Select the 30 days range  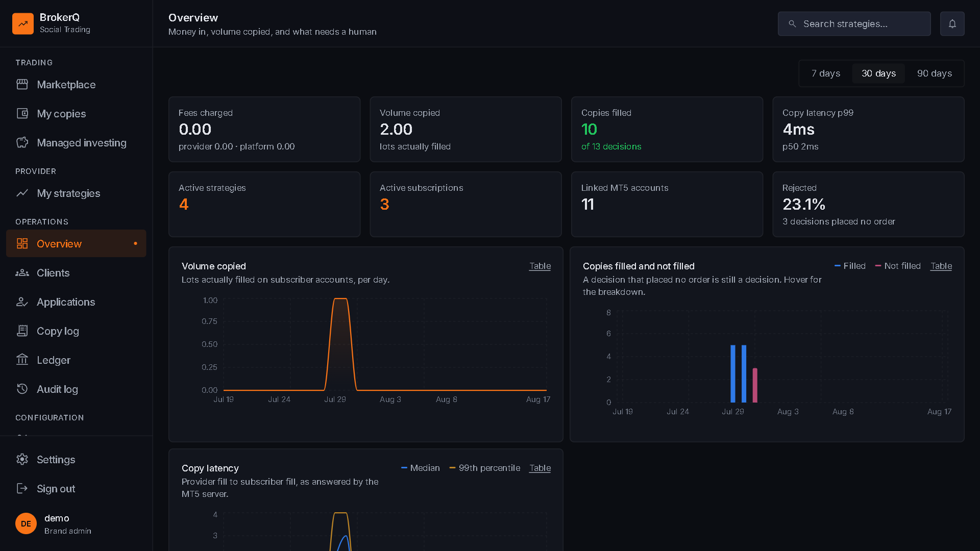coord(878,73)
